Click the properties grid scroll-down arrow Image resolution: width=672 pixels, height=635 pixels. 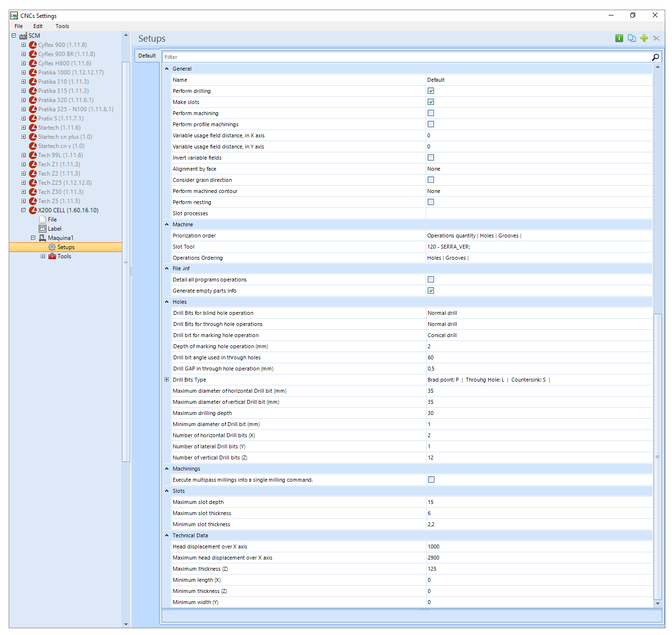click(x=657, y=604)
